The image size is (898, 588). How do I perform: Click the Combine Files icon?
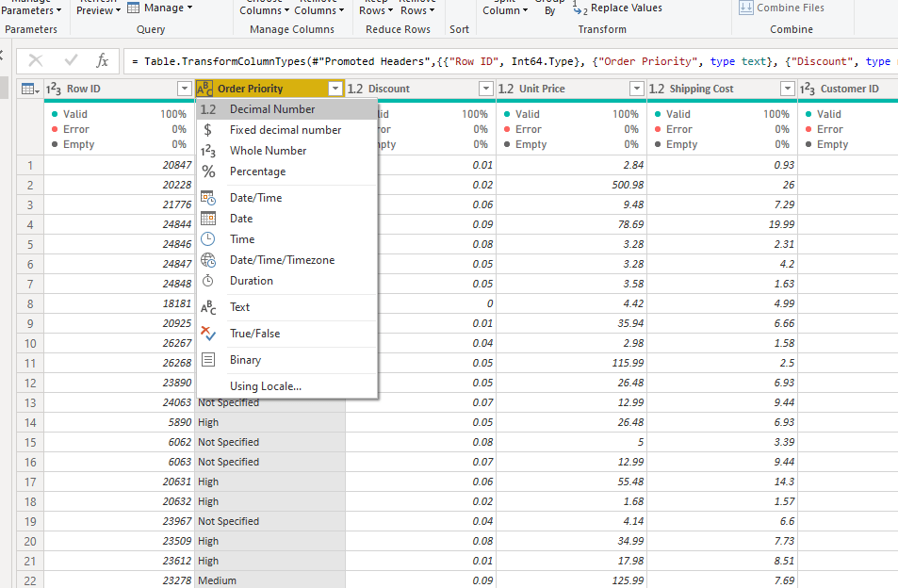(745, 8)
